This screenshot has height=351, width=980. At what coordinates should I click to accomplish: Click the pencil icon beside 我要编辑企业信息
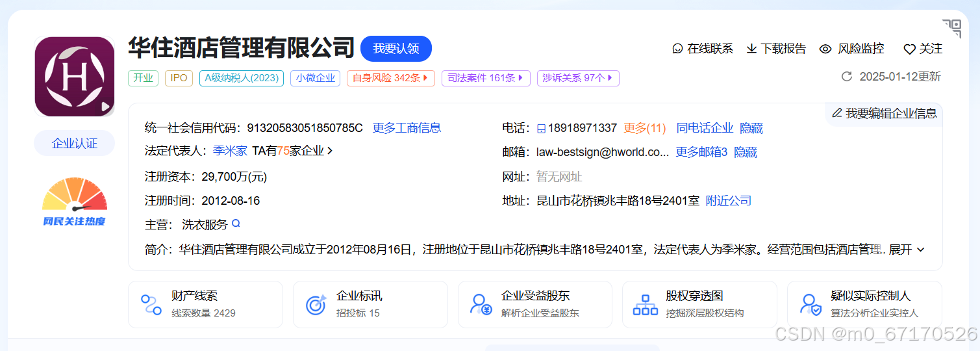click(837, 113)
